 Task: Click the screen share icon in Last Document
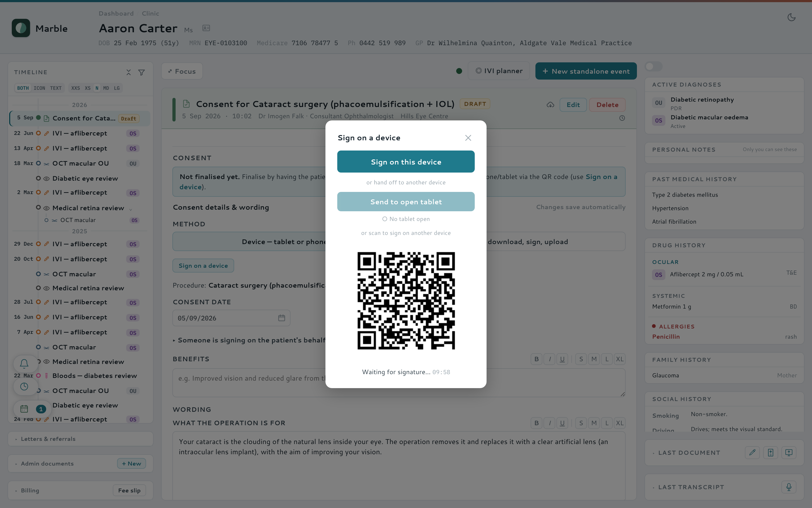789,453
